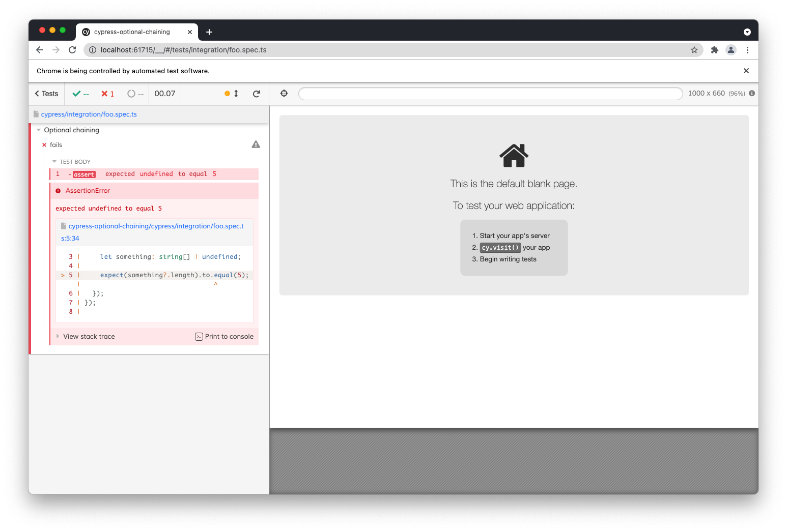Print the error to console
Image resolution: width=787 pixels, height=532 pixels.
pyautogui.click(x=224, y=337)
